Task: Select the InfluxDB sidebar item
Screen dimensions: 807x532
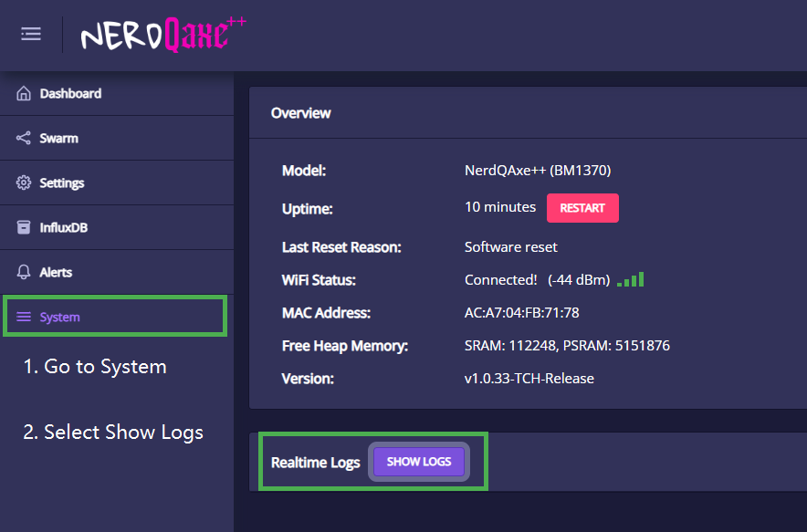Action: (x=64, y=228)
